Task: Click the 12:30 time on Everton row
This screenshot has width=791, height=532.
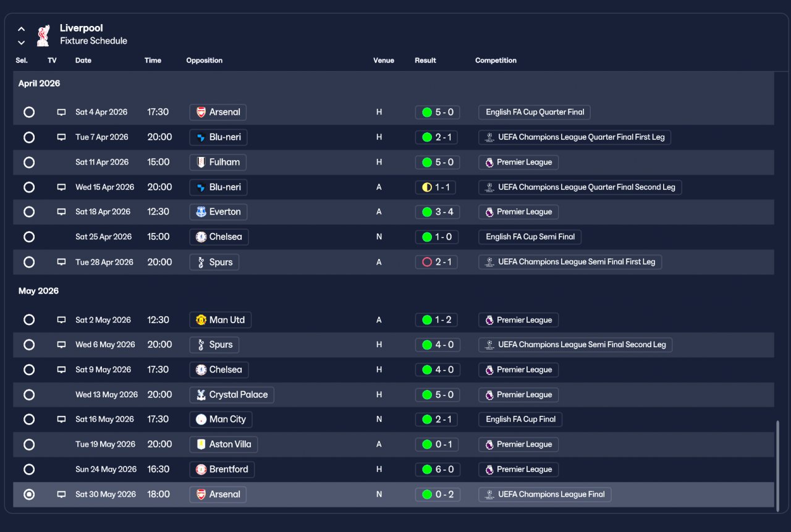Action: tap(158, 212)
